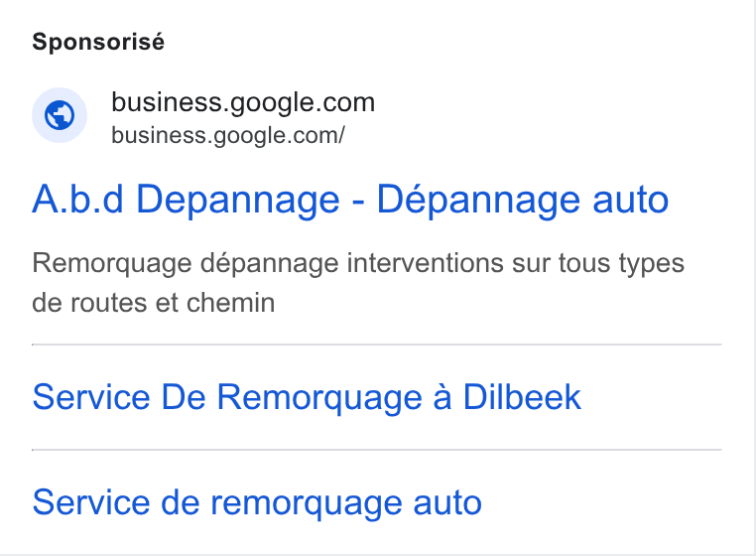Click the business.google.com site name
Image resolution: width=756 pixels, height=556 pixels.
click(x=243, y=102)
